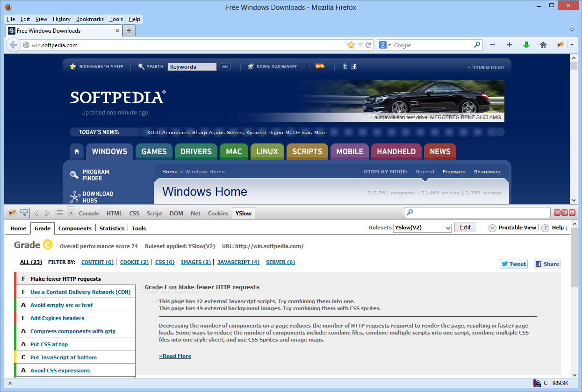
Task: Open the YSlow Components tab
Action: pyautogui.click(x=75, y=228)
